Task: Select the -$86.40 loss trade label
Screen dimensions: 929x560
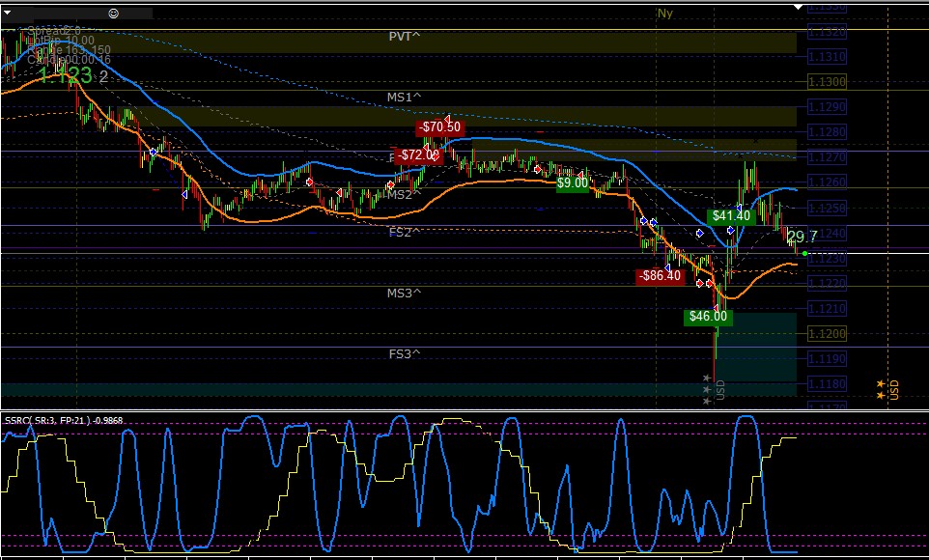Action: [x=660, y=276]
